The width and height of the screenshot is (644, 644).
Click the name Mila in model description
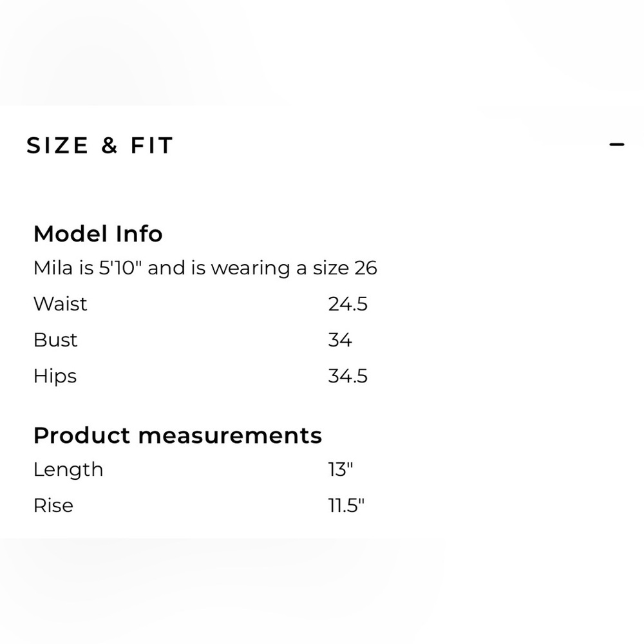[53, 268]
